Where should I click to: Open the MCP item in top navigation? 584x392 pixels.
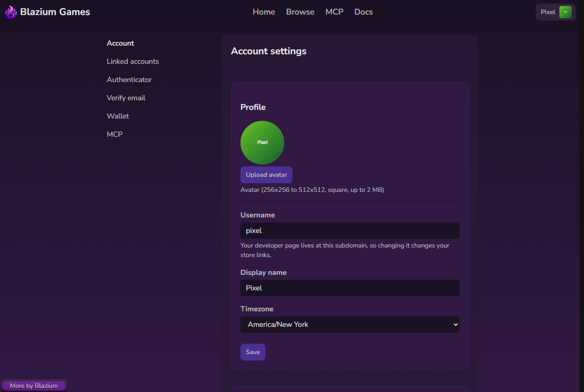(334, 12)
